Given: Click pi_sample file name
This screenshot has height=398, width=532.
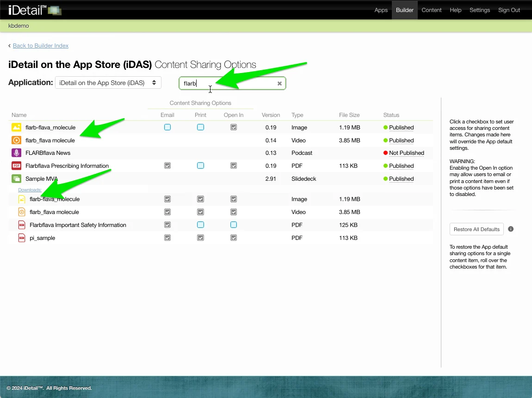Looking at the screenshot, I should (x=43, y=238).
